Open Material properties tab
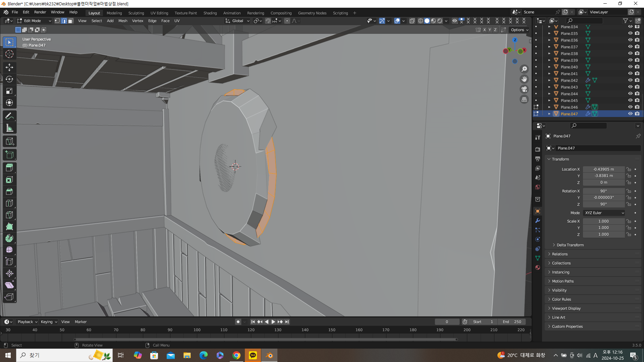 (538, 267)
